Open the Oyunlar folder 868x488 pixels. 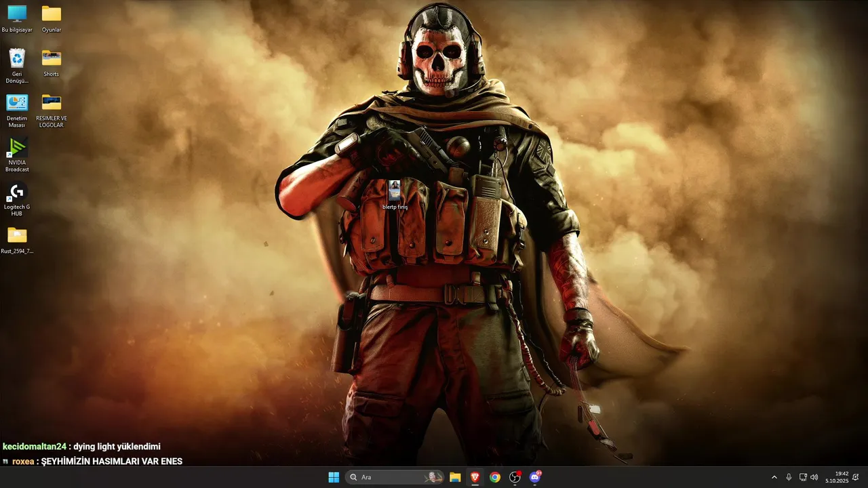coord(52,18)
